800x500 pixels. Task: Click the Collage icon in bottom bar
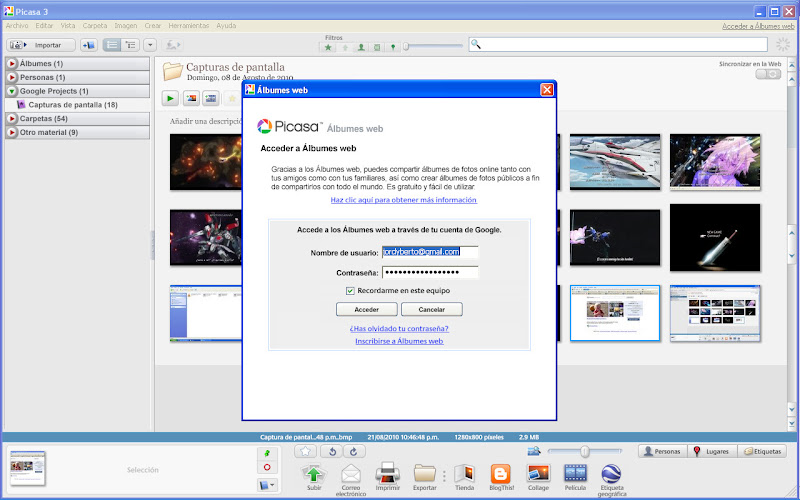pyautogui.click(x=538, y=478)
